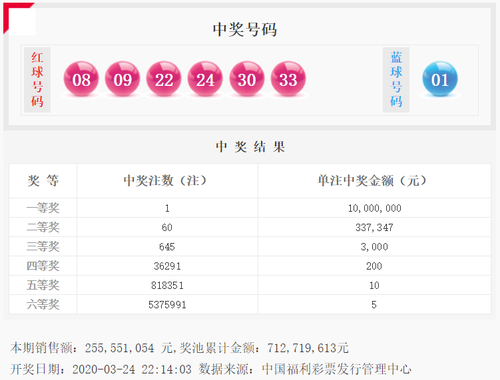The height and width of the screenshot is (380, 500).
Task: Click the blue ball numbered 01
Action: (440, 79)
